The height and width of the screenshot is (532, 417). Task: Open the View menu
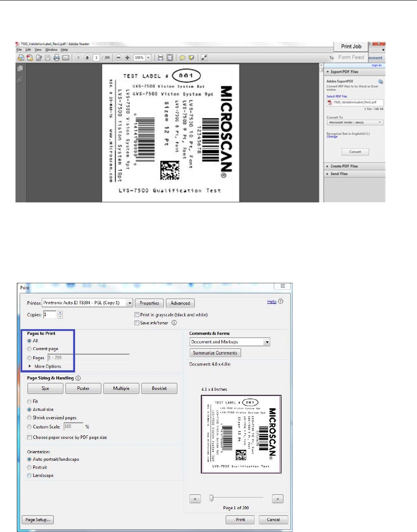(x=38, y=50)
